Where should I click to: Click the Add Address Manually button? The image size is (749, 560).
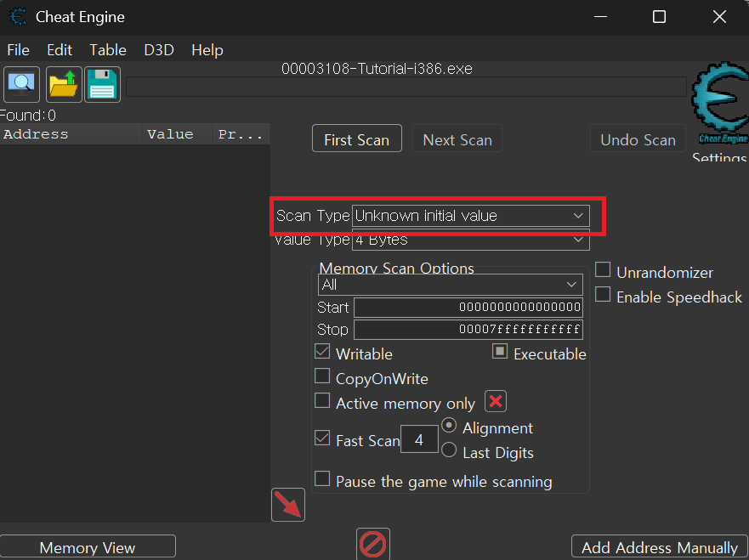659,547
